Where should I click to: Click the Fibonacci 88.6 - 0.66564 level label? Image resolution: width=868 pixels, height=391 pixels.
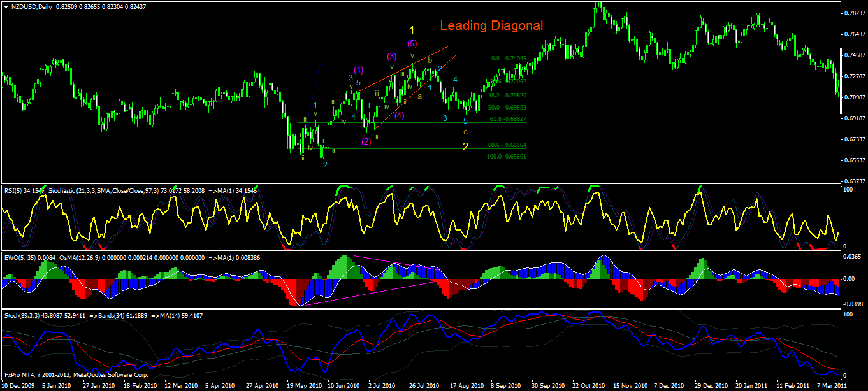click(507, 145)
